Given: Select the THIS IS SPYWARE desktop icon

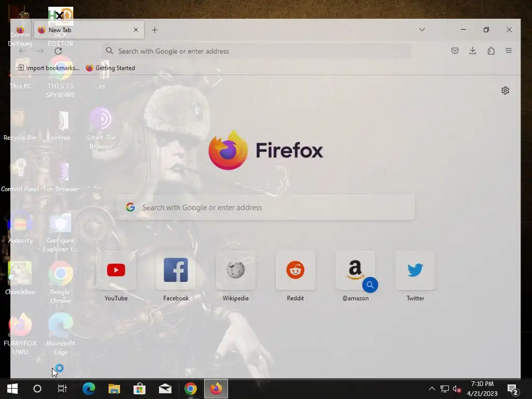Looking at the screenshot, I should 60,77.
